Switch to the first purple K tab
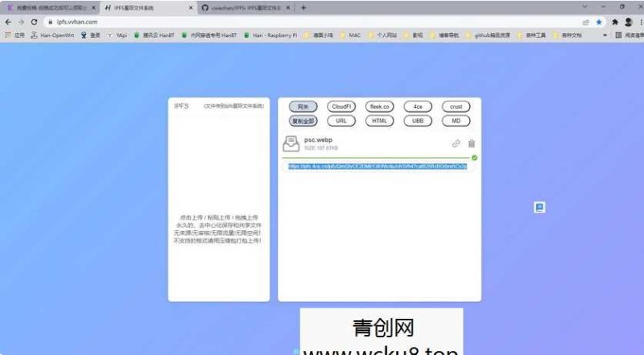The width and height of the screenshot is (644, 355). 52,8
